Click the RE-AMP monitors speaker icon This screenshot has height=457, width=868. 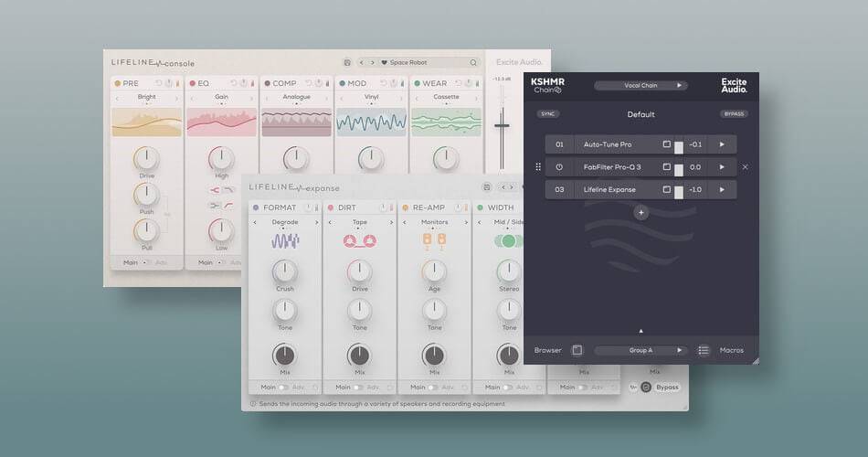pos(435,241)
